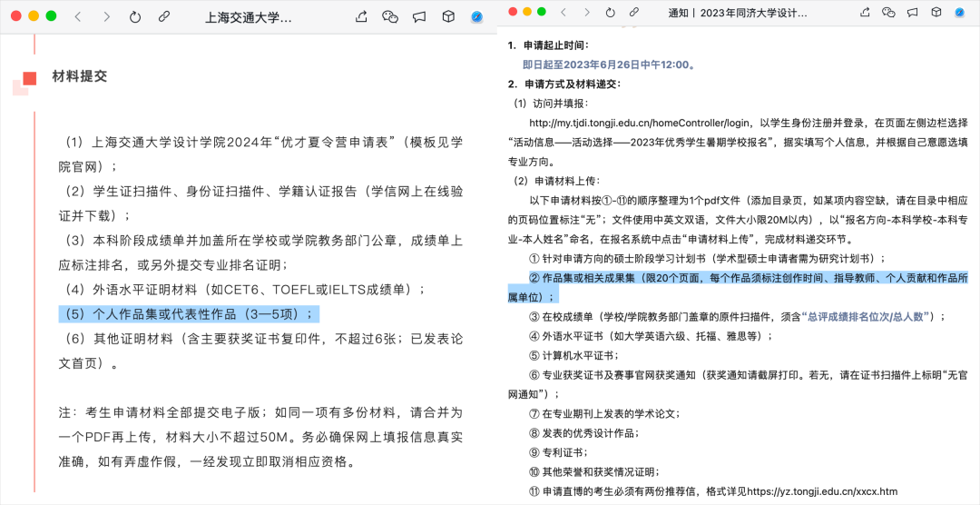The height and width of the screenshot is (505, 980).
Task: Click item ⑧ 发表的优秀设计作品
Action: 583,433
